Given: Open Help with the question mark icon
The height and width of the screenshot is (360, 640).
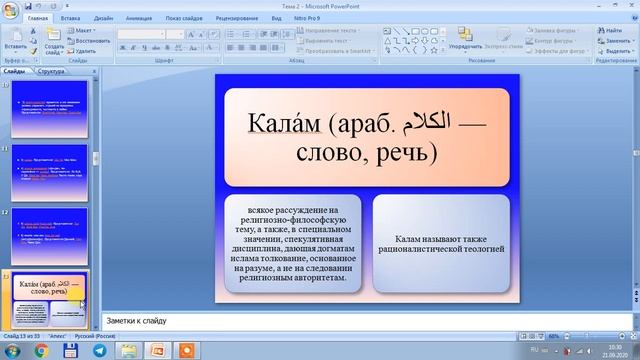Looking at the screenshot, I should pyautogui.click(x=635, y=18).
